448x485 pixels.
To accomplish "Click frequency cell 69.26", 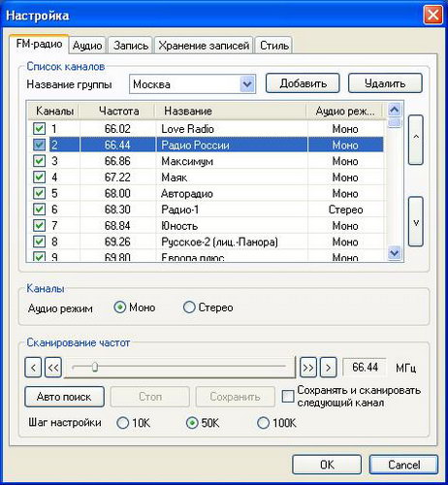I will click(x=117, y=242).
